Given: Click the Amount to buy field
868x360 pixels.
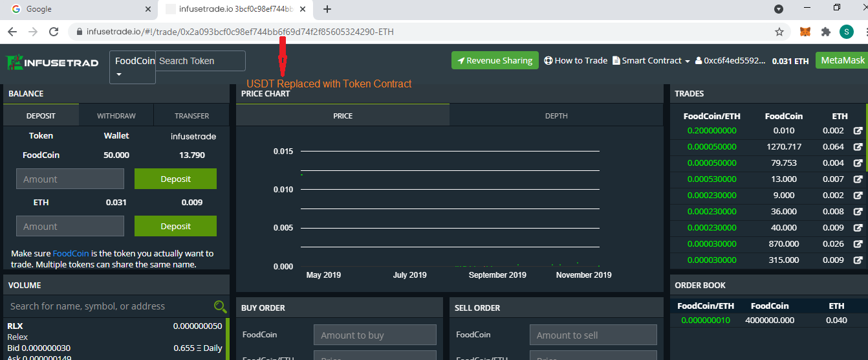Looking at the screenshot, I should click(x=375, y=335).
